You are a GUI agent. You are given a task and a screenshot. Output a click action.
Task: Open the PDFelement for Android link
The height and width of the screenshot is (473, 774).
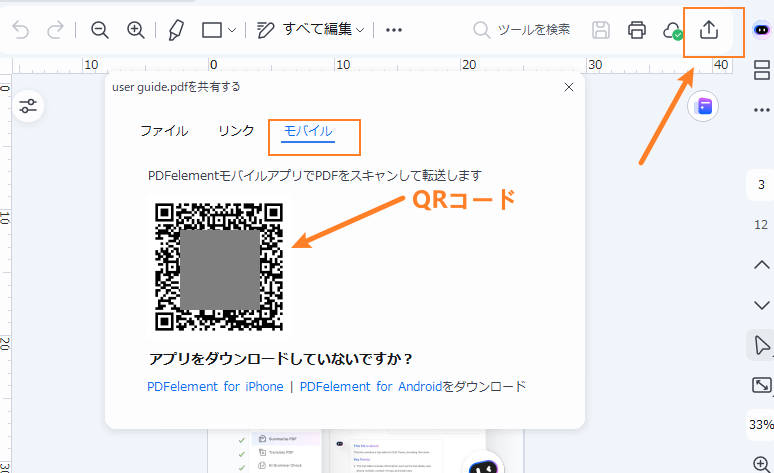(371, 386)
